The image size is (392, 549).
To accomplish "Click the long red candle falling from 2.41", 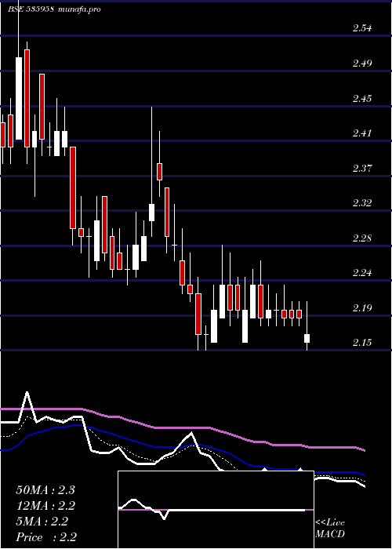I will click(73, 187).
